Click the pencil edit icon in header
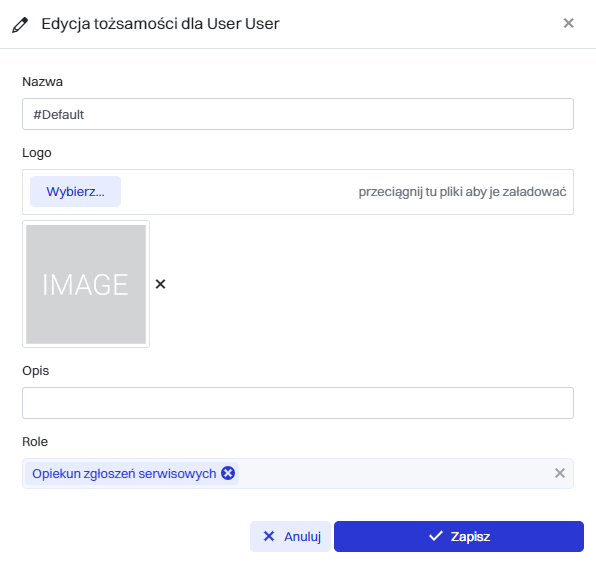The width and height of the screenshot is (596, 563). click(x=20, y=25)
